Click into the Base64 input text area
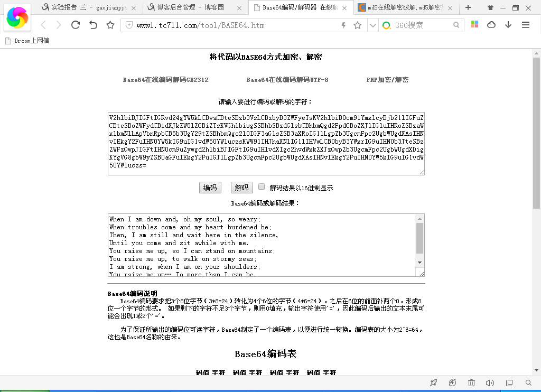The width and height of the screenshot is (541, 392). tap(266, 144)
